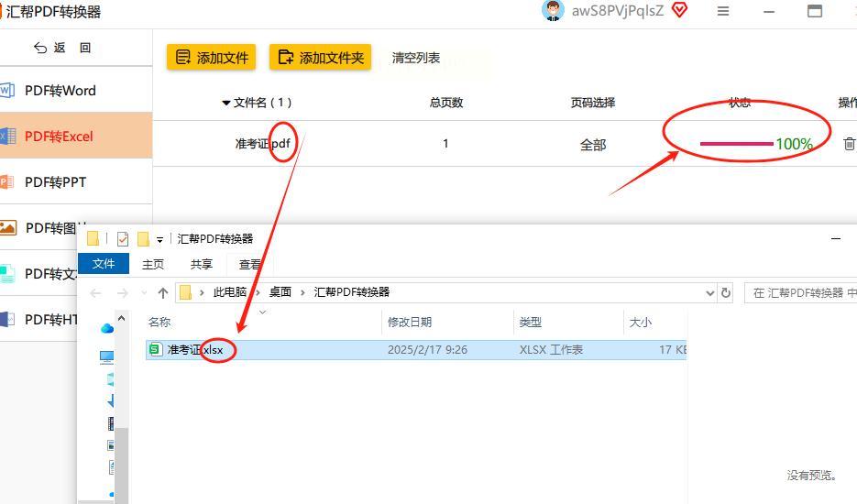Click the Explorer back arrow

click(95, 293)
